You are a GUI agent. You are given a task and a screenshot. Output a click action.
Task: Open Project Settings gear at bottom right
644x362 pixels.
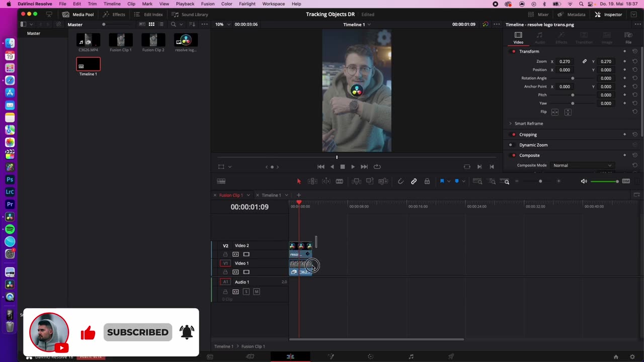click(x=632, y=357)
